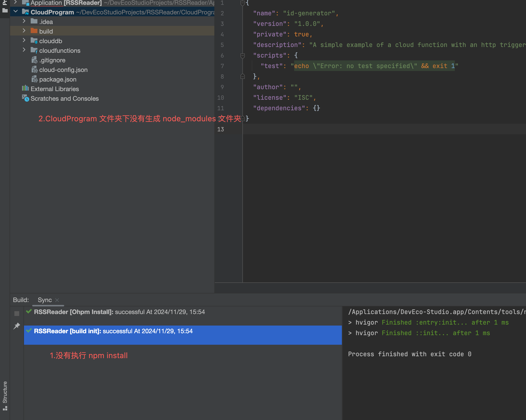
Task: Click the stop build square icon
Action: tap(17, 314)
